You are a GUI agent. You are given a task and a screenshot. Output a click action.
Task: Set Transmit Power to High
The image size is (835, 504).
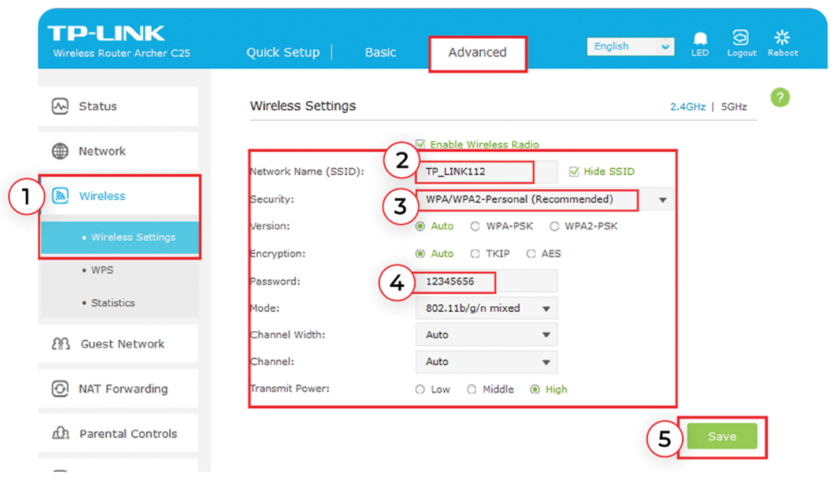click(535, 390)
